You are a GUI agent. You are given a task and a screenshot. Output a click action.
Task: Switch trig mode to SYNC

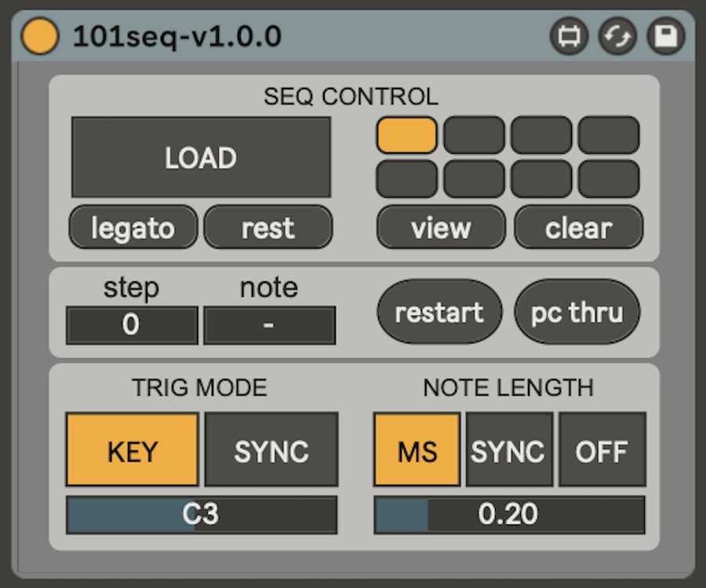point(271,451)
